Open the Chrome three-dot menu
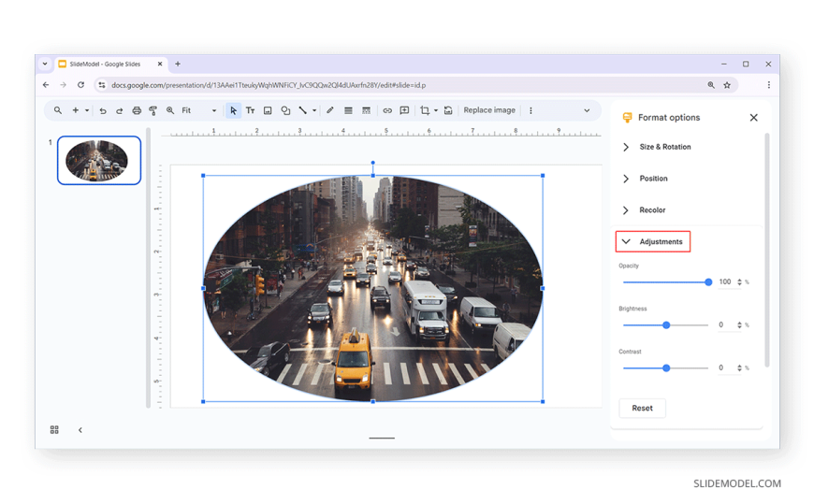This screenshot has height=504, width=814. (x=769, y=85)
